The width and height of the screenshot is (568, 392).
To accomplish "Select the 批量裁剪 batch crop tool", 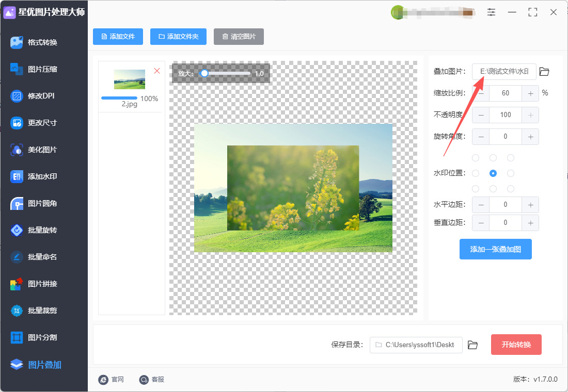I will coord(34,311).
